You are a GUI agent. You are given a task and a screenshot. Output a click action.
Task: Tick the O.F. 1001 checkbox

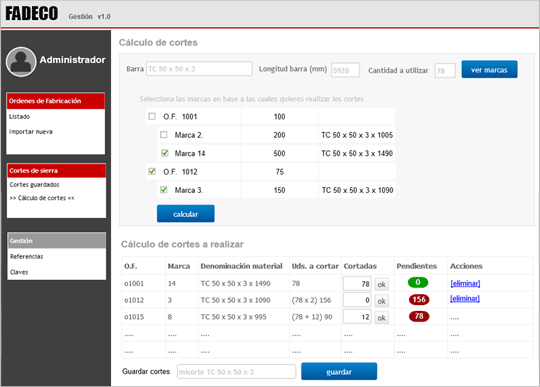152,116
